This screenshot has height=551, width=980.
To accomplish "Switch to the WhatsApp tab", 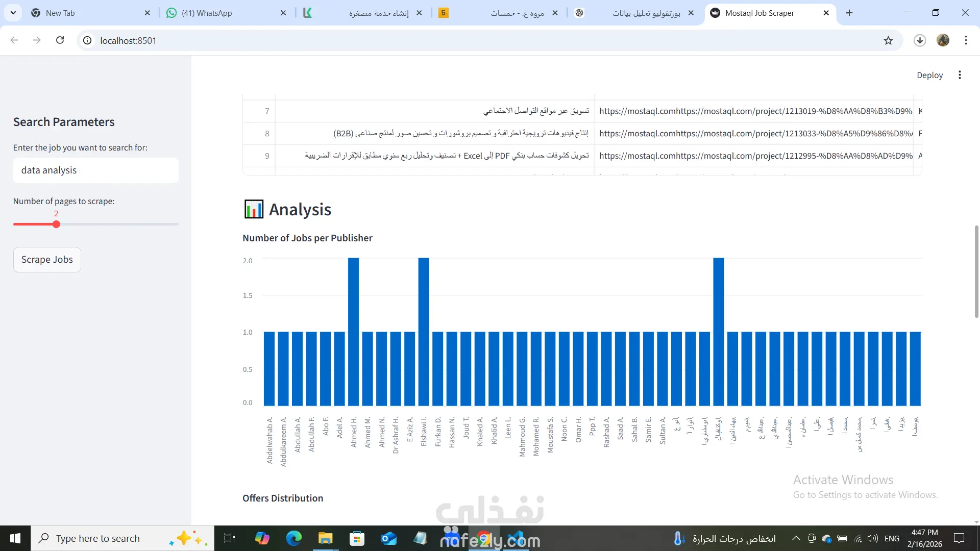I will (207, 13).
